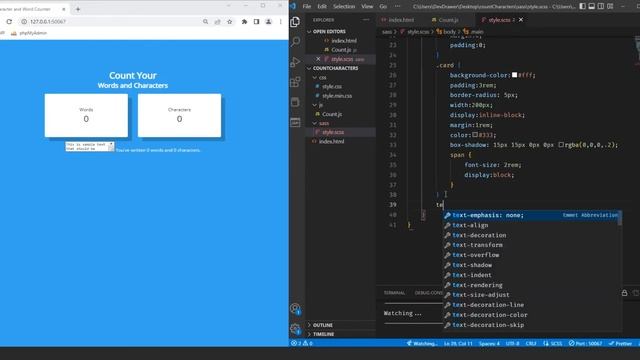The image size is (640, 360).
Task: Open Chrome profile avatar
Action: 269,22
